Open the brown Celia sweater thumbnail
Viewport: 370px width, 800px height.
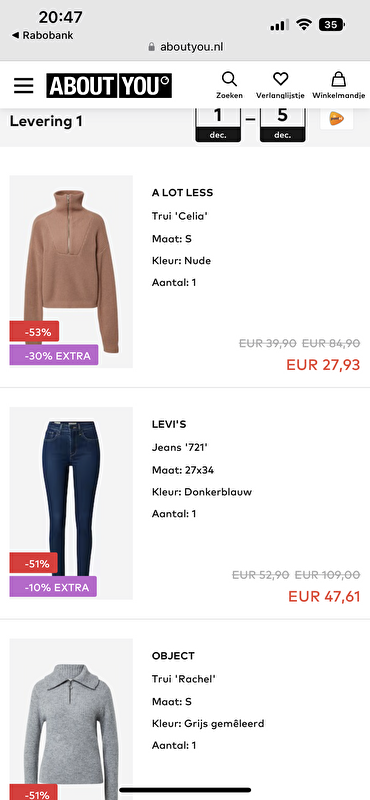pos(71,271)
